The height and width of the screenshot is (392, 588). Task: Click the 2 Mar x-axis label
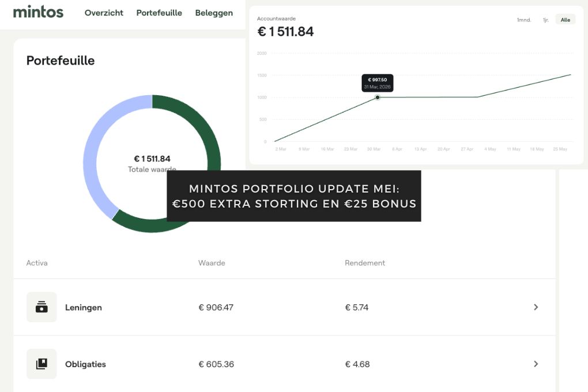pos(281,149)
